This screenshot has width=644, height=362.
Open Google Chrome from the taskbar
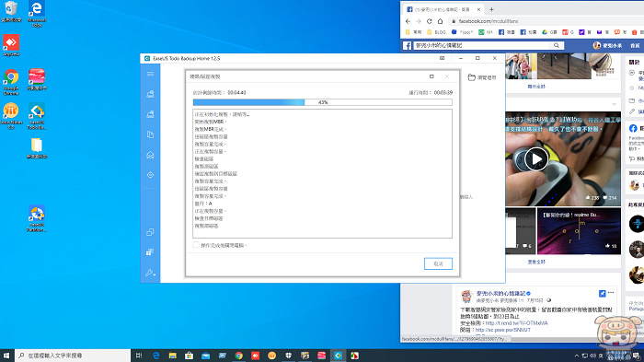pyautogui.click(x=238, y=356)
